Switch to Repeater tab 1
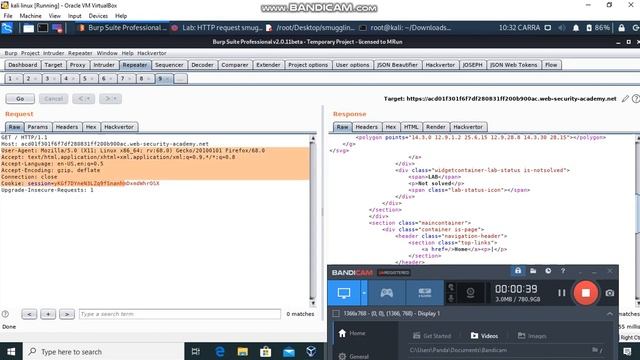This screenshot has width=640, height=360. click(x=13, y=78)
